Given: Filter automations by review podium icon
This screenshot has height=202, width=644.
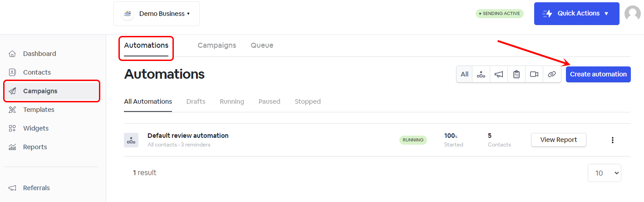Looking at the screenshot, I should pos(481,74).
